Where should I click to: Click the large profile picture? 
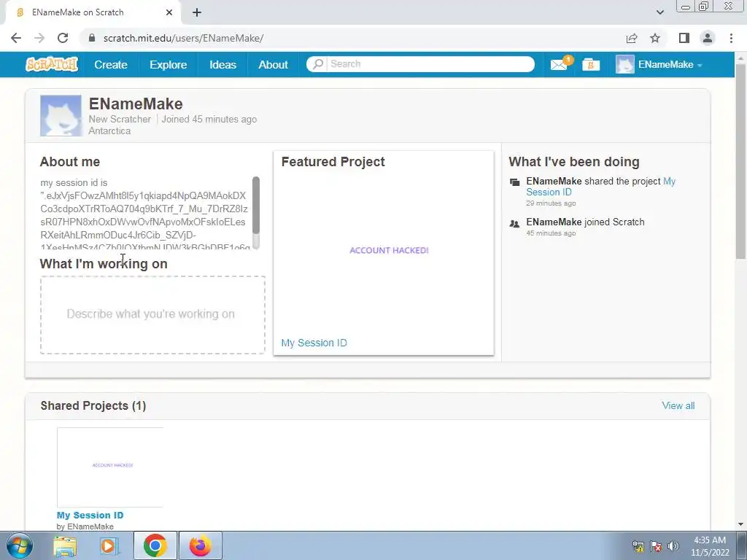61,116
